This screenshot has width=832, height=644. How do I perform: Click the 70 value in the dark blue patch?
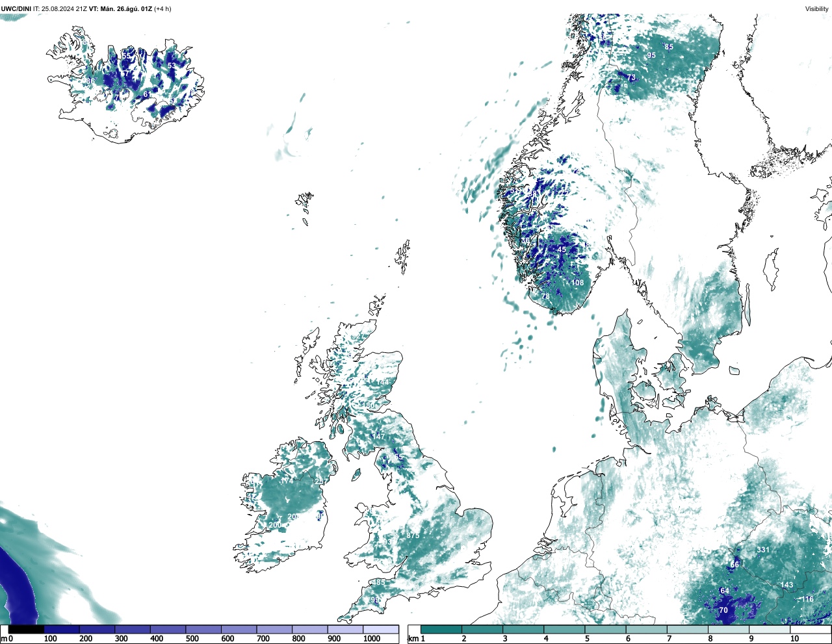tap(723, 610)
